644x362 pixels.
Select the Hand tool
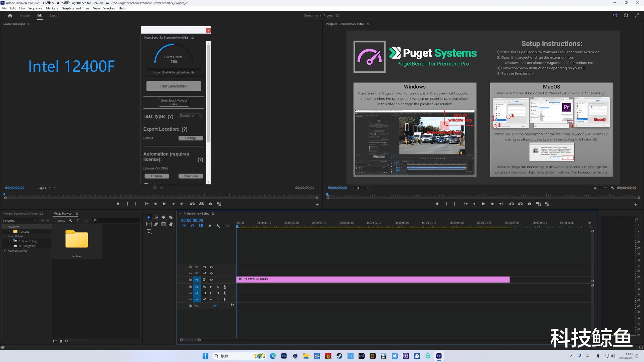click(x=171, y=224)
